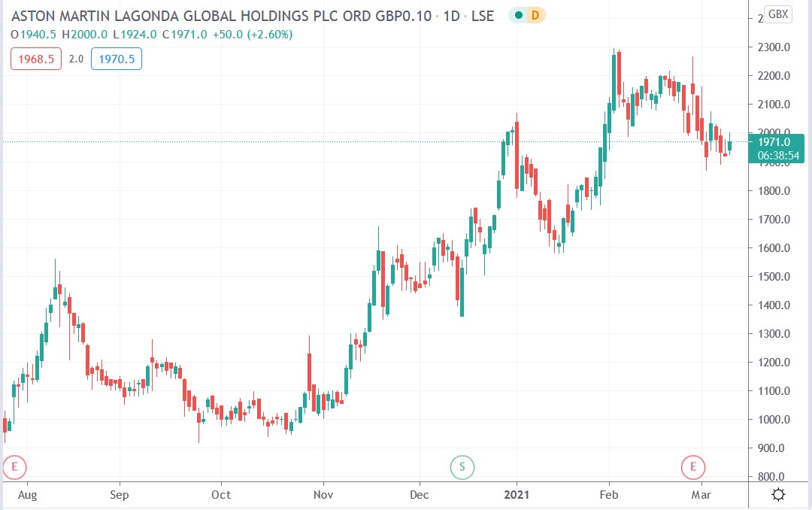This screenshot has height=510, width=812.
Task: Click the 2.0 spread value between price boxes
Action: pyautogui.click(x=76, y=58)
